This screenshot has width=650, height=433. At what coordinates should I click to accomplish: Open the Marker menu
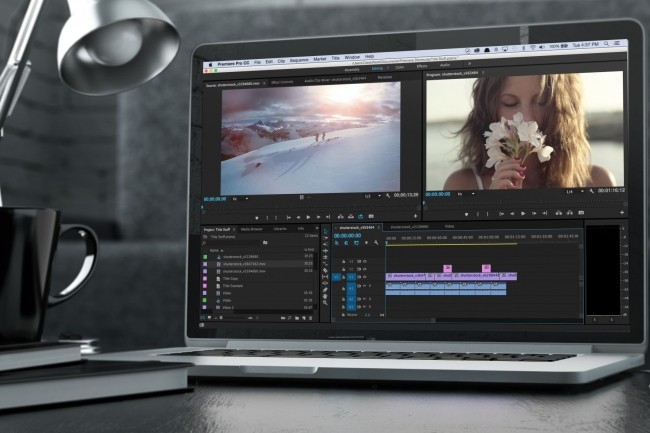point(320,59)
